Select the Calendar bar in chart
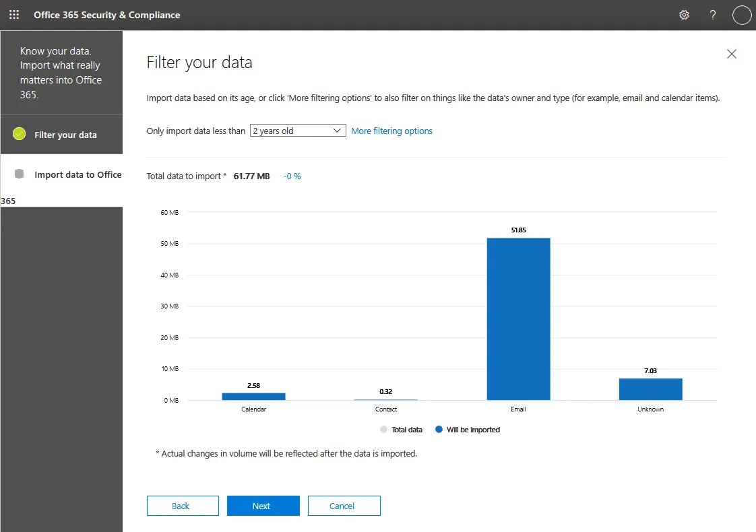Viewport: 756px width, 532px height. pyautogui.click(x=253, y=396)
